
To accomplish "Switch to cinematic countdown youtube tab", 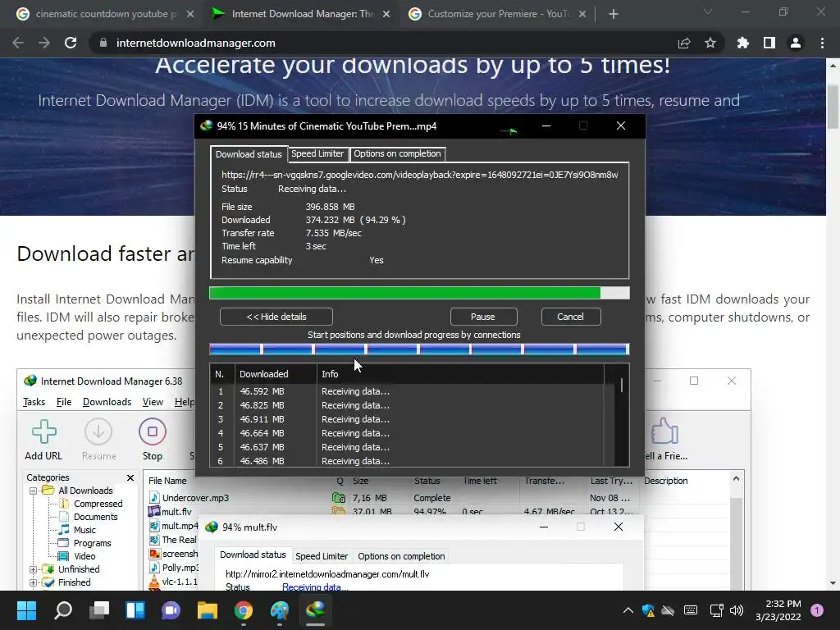I will pos(106,14).
